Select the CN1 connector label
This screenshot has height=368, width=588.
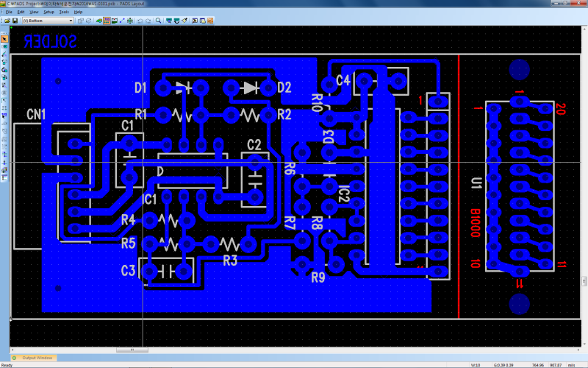coord(36,114)
